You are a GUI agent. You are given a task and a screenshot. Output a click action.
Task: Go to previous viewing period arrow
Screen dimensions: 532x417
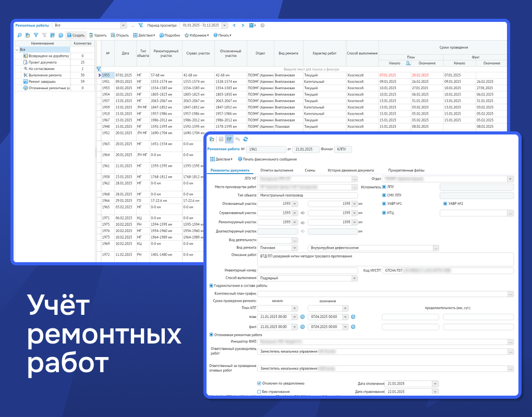tap(235, 25)
